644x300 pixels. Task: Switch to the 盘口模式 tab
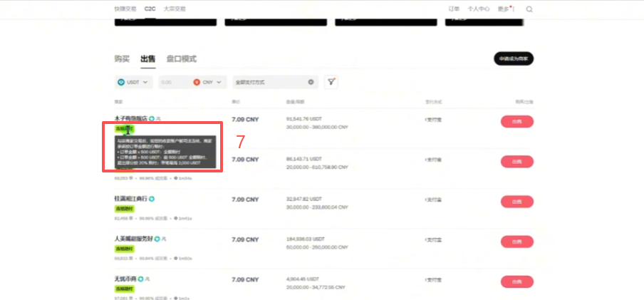(182, 59)
